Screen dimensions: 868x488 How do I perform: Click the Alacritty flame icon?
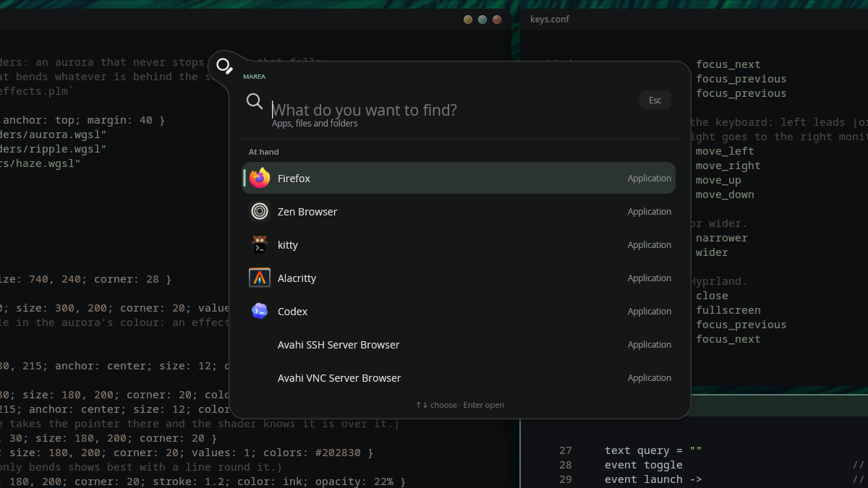click(x=260, y=278)
